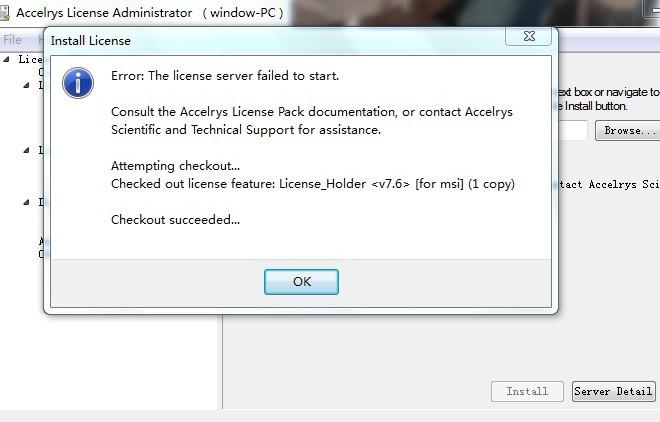
Task: Click the partially visible window control button
Action: tap(651, 8)
